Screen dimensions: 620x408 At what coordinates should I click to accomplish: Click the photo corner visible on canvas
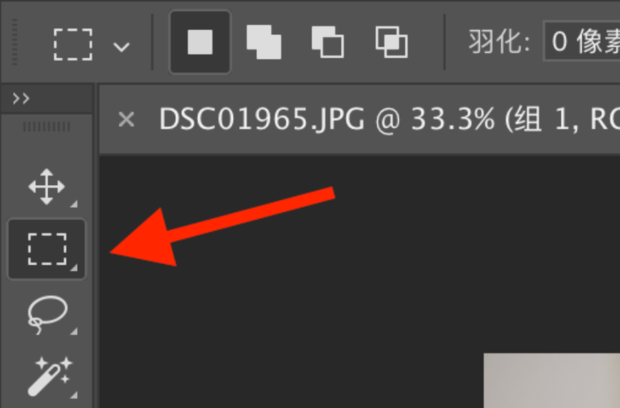[552, 380]
